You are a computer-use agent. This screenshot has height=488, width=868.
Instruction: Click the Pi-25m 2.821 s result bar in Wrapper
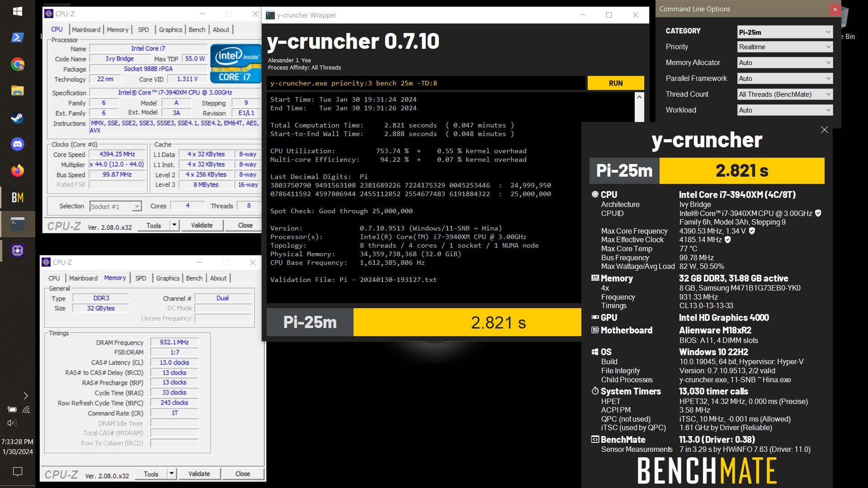(424, 322)
